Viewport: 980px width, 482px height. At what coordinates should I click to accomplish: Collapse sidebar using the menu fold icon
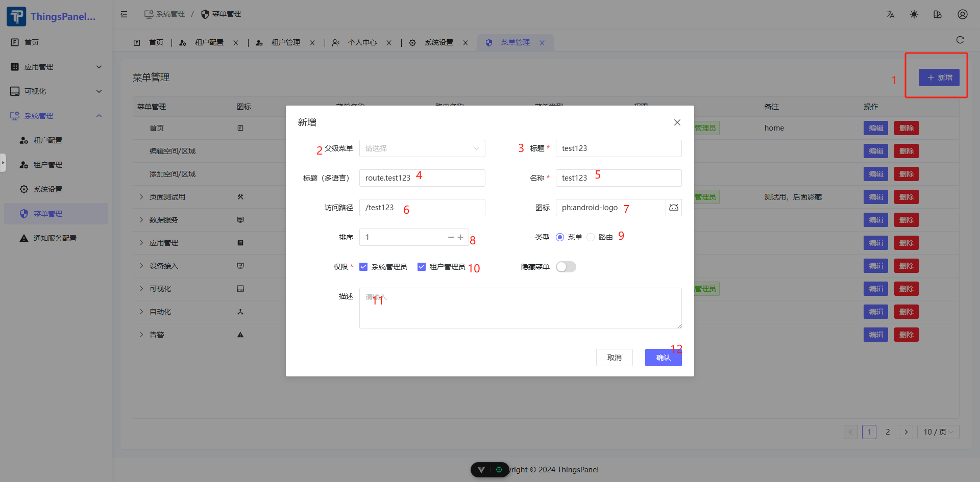tap(124, 14)
